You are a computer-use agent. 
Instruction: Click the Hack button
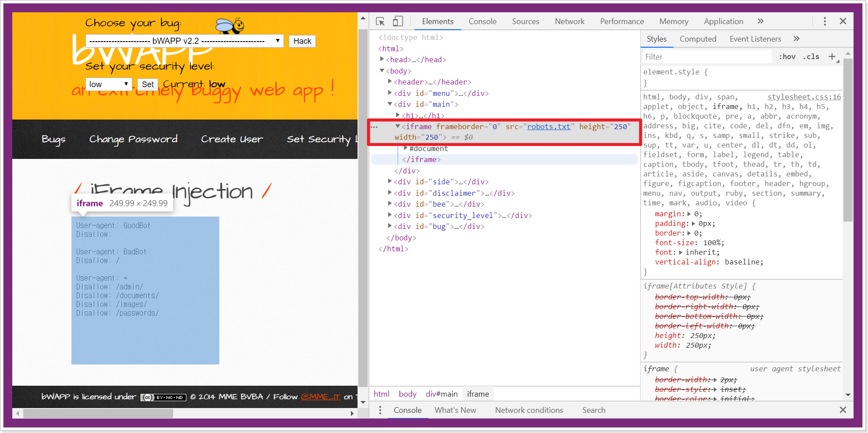(302, 41)
